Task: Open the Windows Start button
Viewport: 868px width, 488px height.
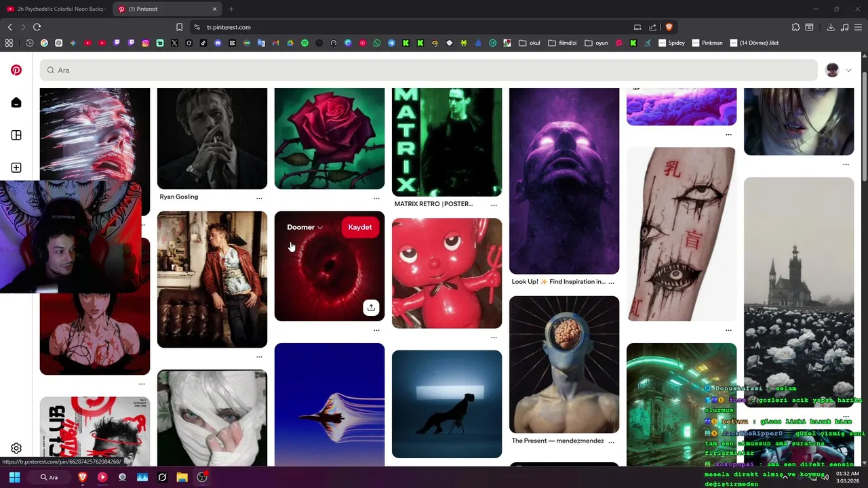Action: (14, 477)
